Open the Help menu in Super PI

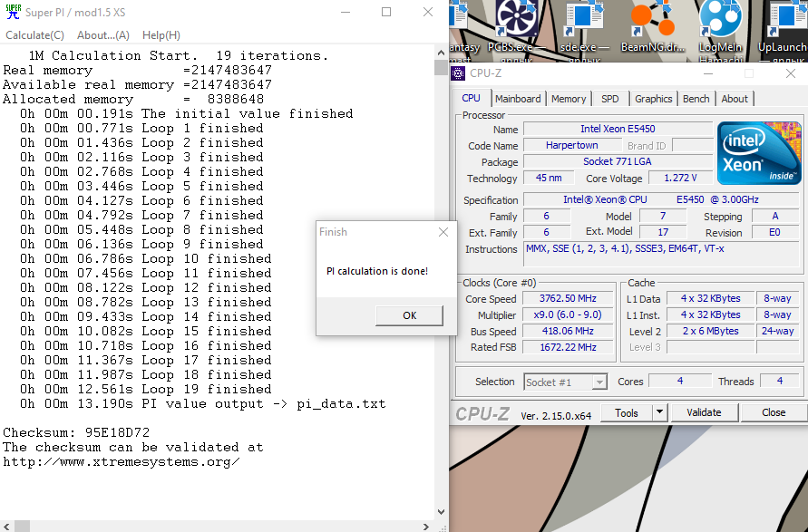click(161, 35)
